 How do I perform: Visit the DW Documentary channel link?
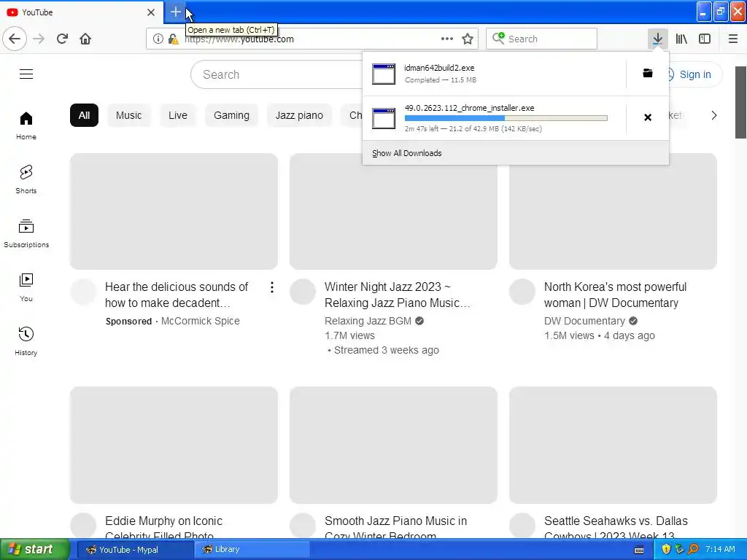click(584, 321)
